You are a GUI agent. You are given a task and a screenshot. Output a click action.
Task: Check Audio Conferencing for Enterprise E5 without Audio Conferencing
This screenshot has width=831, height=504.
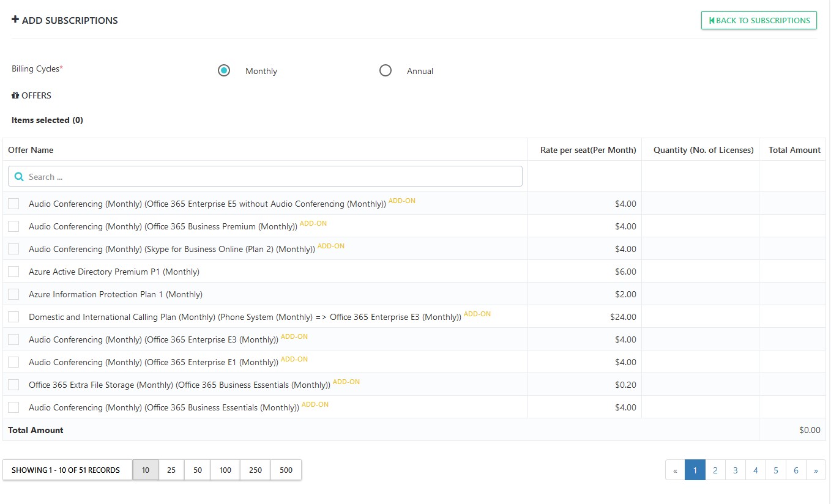[13, 204]
